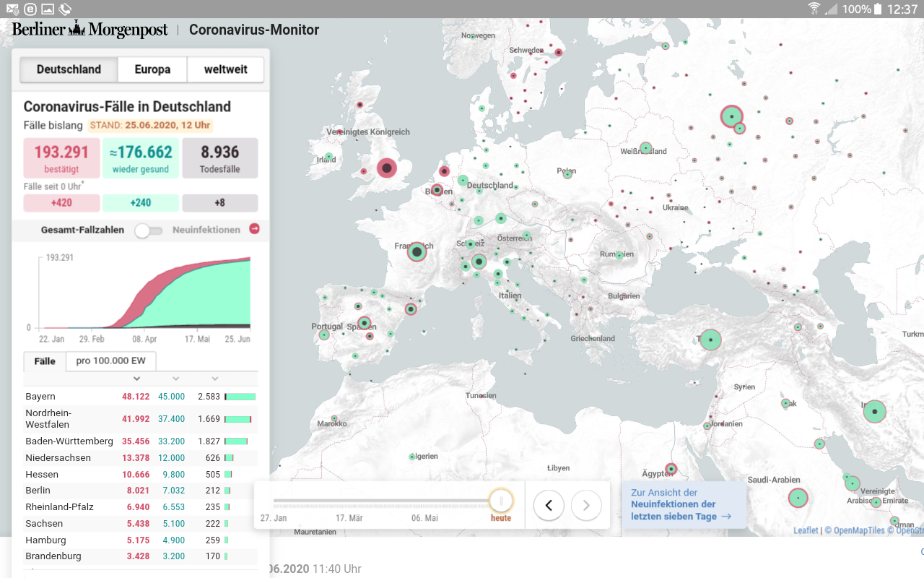Viewport: 924px width, 578px height.
Task: Click the Egypt case bubble
Action: 671,469
